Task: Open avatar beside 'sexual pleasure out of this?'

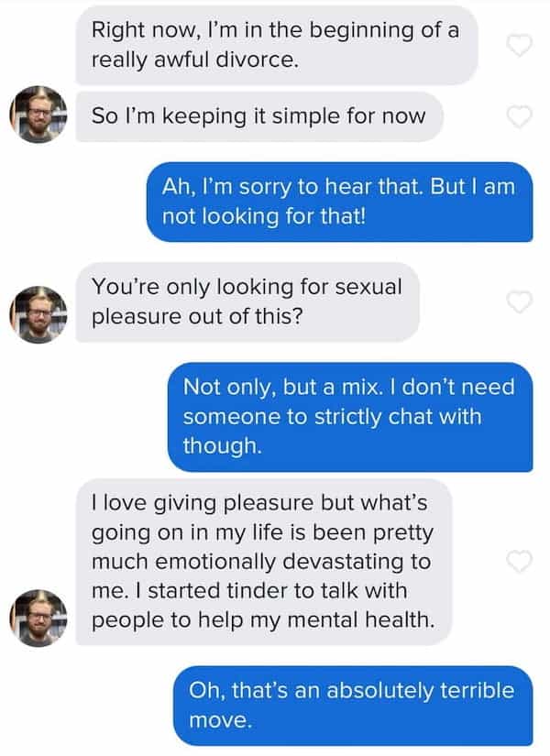Action: (x=38, y=315)
